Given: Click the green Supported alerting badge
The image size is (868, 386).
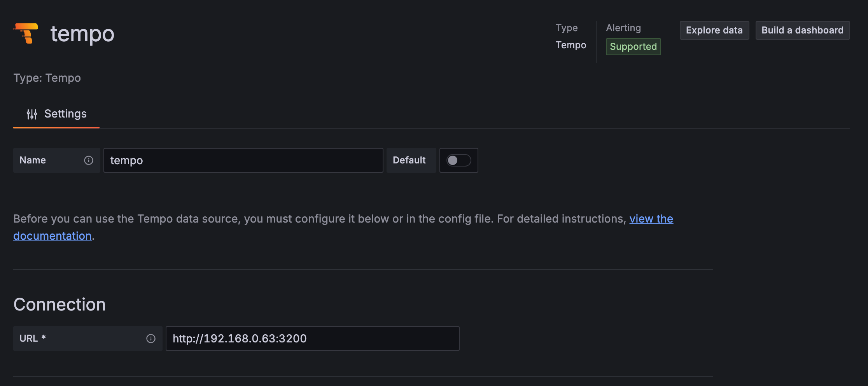Looking at the screenshot, I should coord(633,47).
